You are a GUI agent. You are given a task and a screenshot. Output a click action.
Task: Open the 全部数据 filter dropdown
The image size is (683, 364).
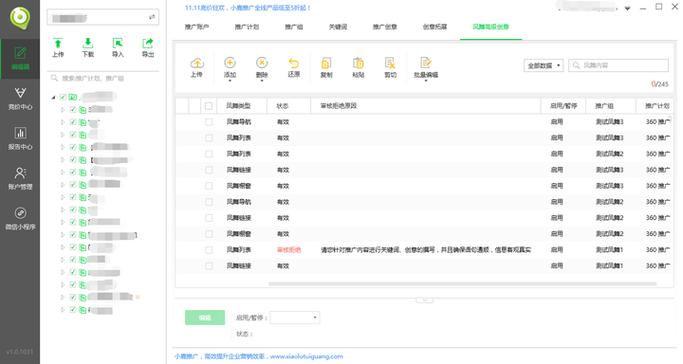pyautogui.click(x=544, y=65)
